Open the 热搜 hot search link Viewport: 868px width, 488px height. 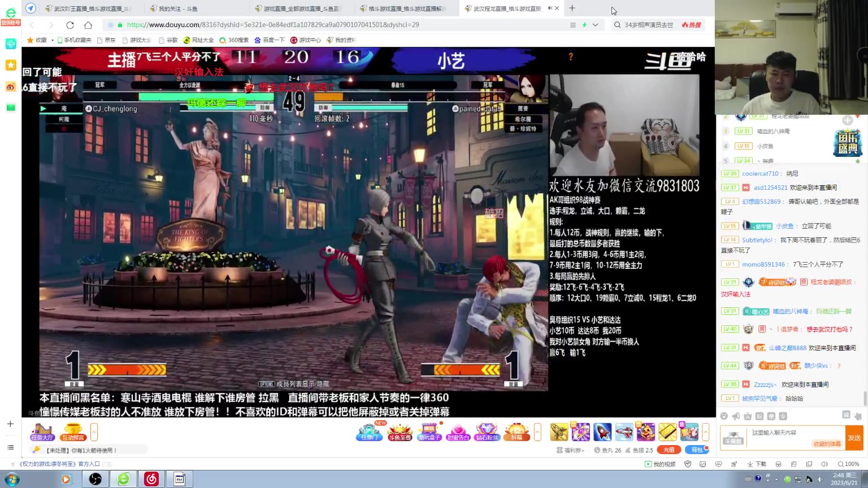692,25
